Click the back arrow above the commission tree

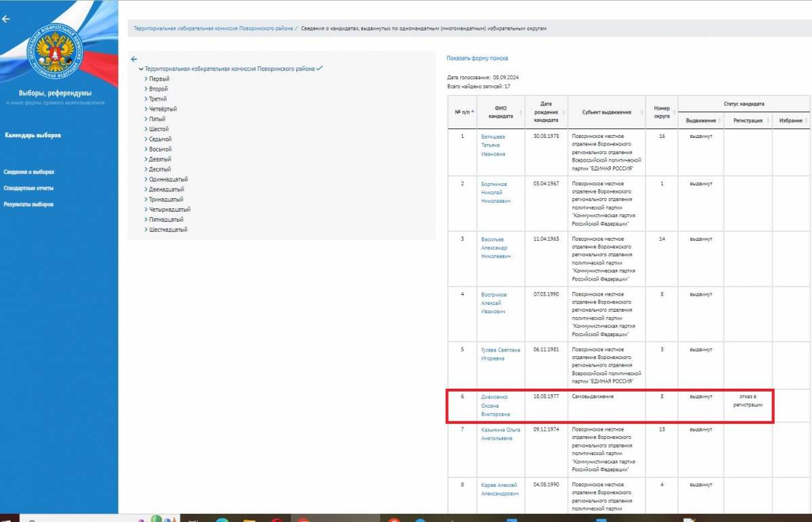(x=134, y=59)
